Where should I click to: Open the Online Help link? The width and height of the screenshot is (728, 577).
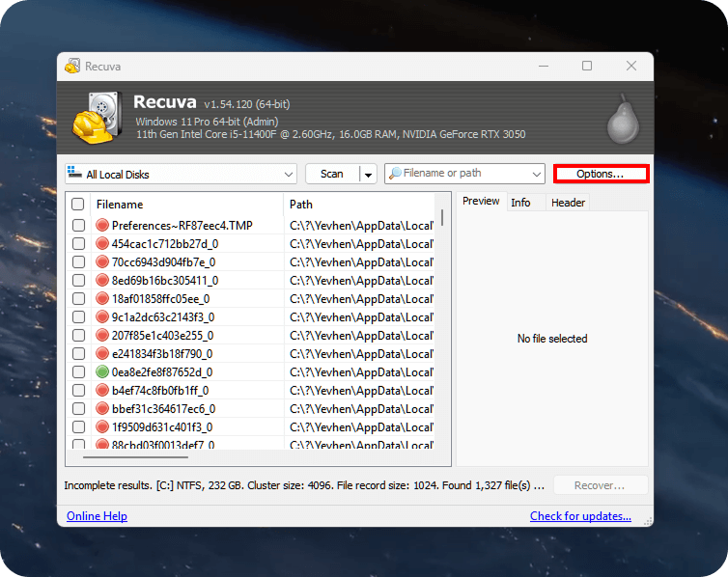pyautogui.click(x=98, y=516)
